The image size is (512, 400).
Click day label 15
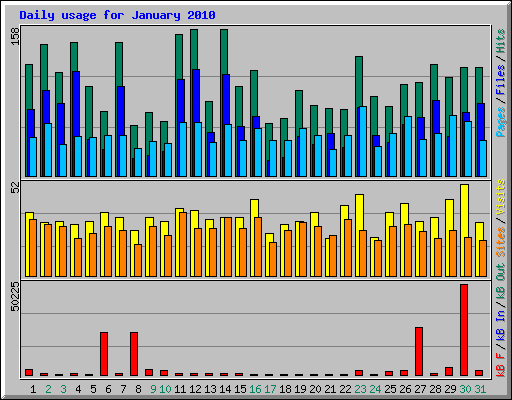(240, 389)
